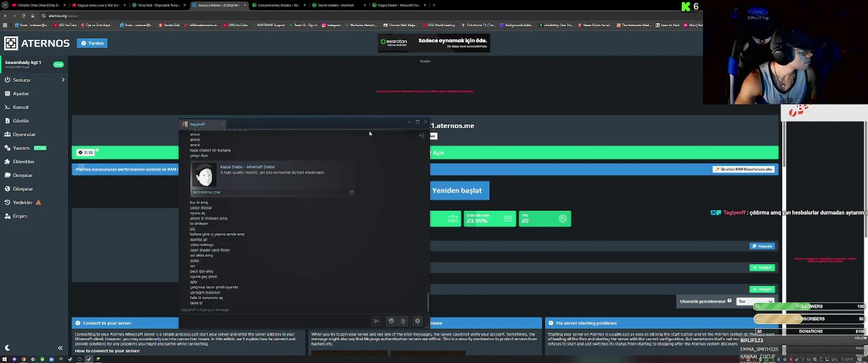Switch to Kappa Shader Minecraft browser tab
This screenshot has height=363, width=868.
pos(398,5)
